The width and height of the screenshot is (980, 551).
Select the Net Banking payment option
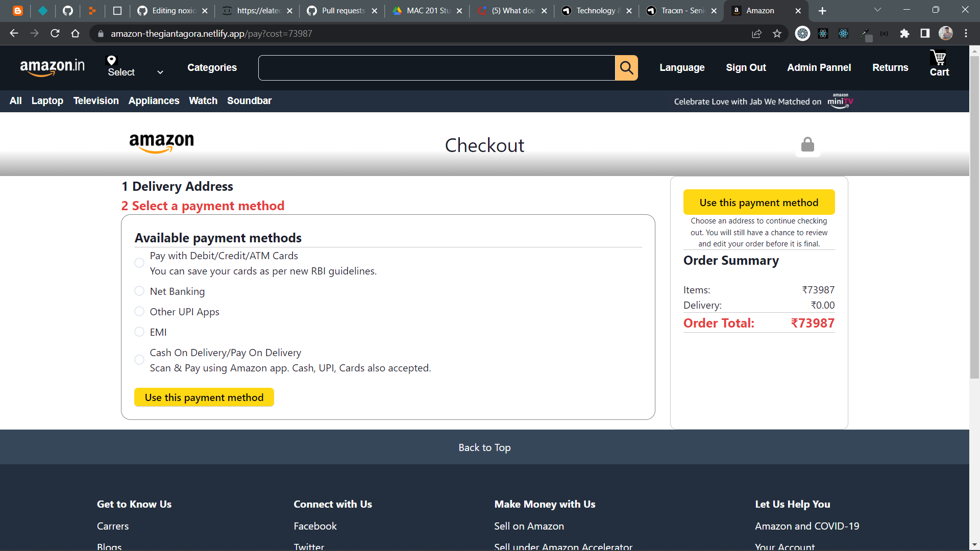pos(139,291)
